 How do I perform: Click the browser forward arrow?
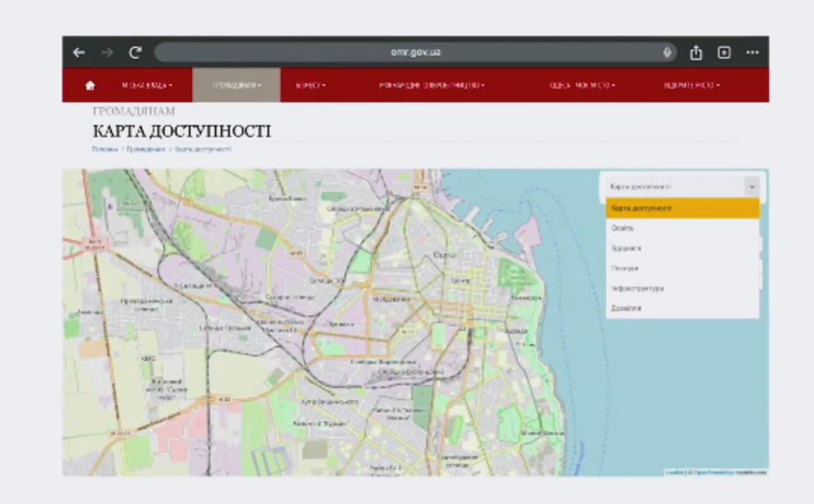(x=107, y=52)
